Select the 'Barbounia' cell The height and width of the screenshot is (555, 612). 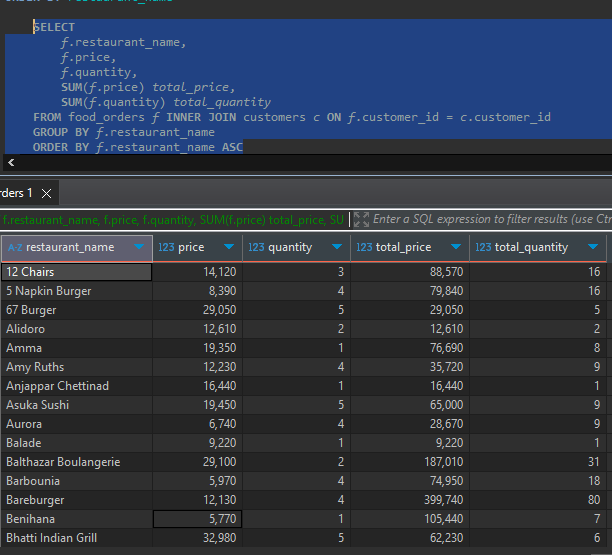(76, 481)
